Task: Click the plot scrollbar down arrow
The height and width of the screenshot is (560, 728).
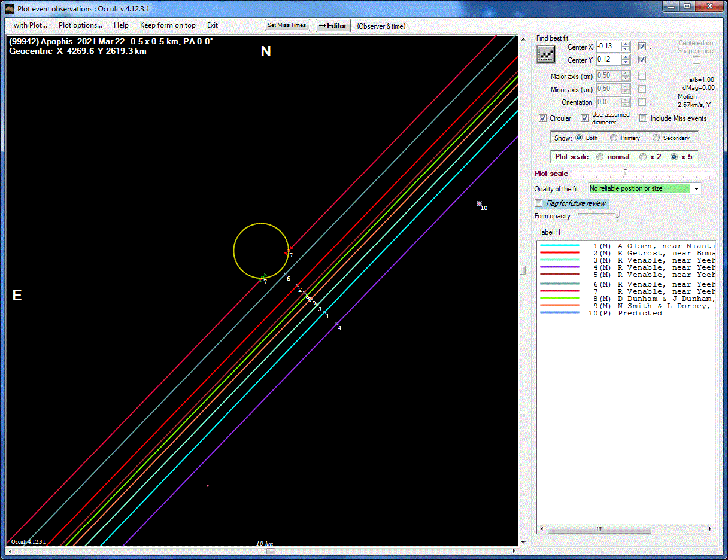Action: click(x=522, y=542)
